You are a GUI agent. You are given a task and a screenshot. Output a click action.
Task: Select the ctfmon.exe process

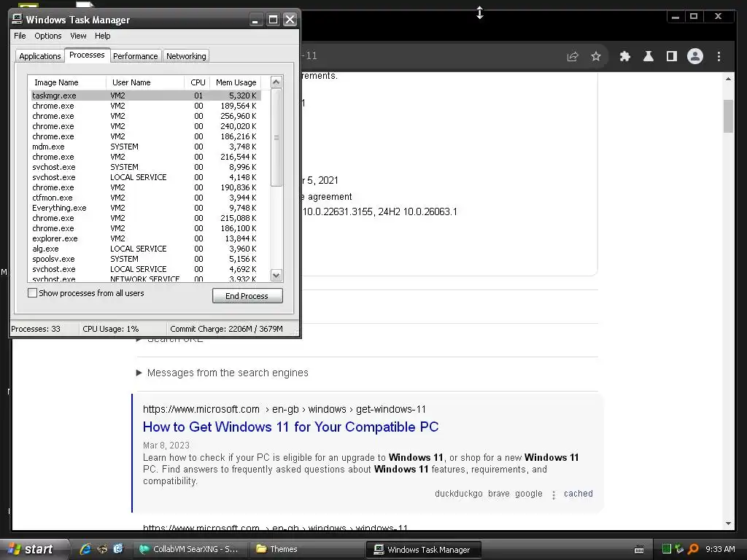[146, 198]
